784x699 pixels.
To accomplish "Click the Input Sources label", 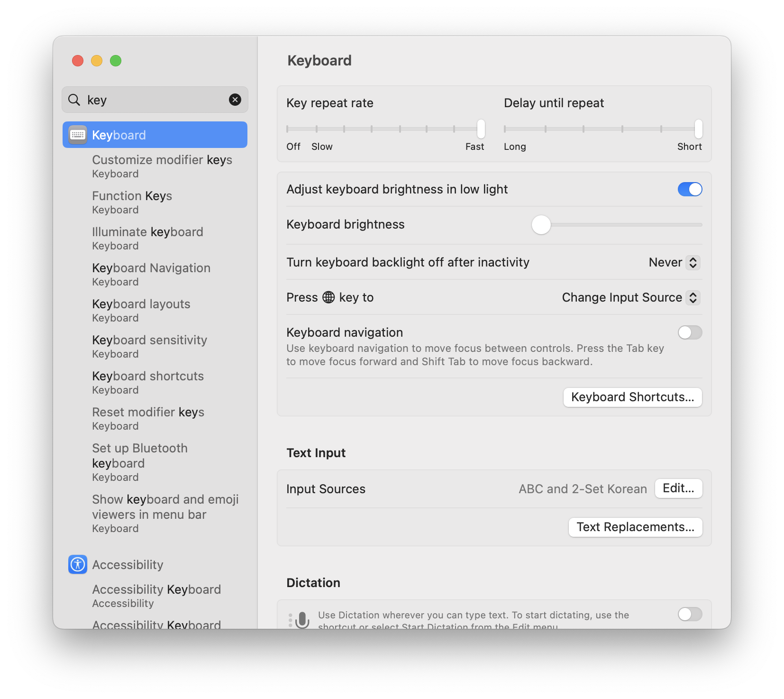I will pyautogui.click(x=326, y=489).
